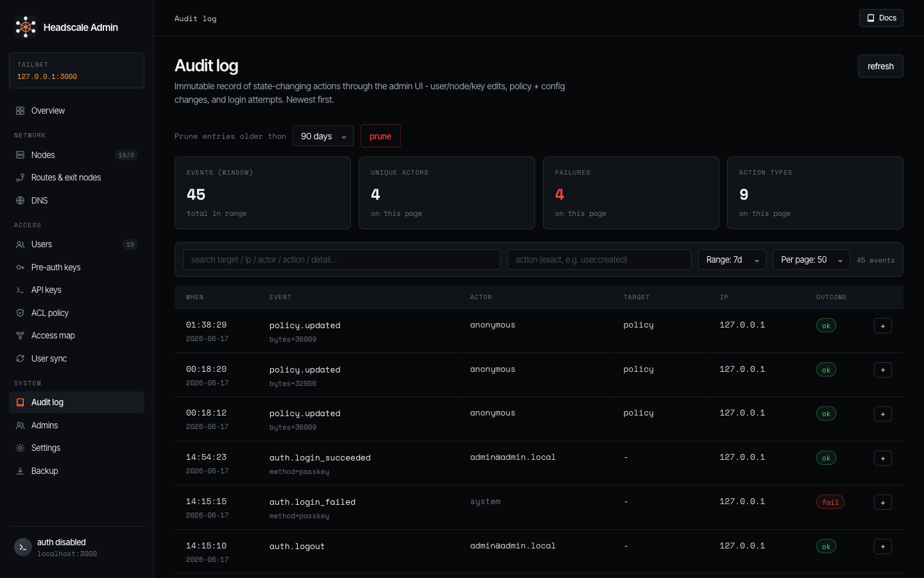
Task: Click the dimmed system actor cell
Action: 485,502
